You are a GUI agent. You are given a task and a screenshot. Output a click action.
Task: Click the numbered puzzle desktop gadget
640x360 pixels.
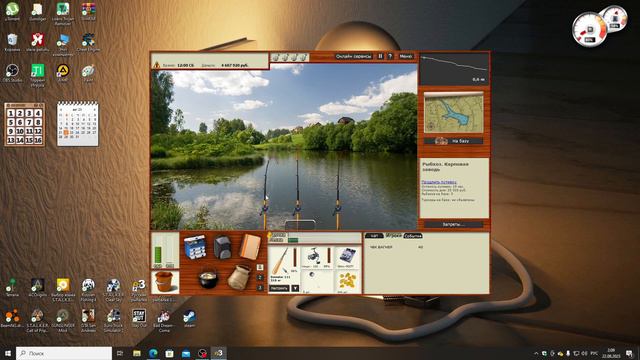[24, 124]
